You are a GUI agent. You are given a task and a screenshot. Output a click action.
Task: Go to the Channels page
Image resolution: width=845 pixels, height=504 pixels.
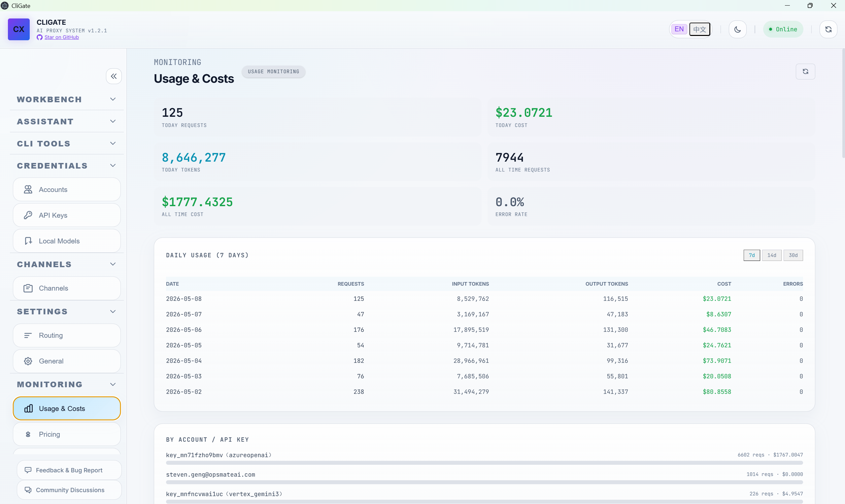[x=67, y=288]
